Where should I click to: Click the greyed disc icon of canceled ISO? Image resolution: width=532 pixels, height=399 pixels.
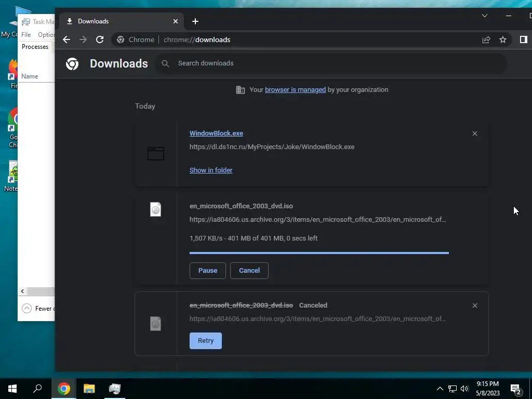click(x=155, y=324)
